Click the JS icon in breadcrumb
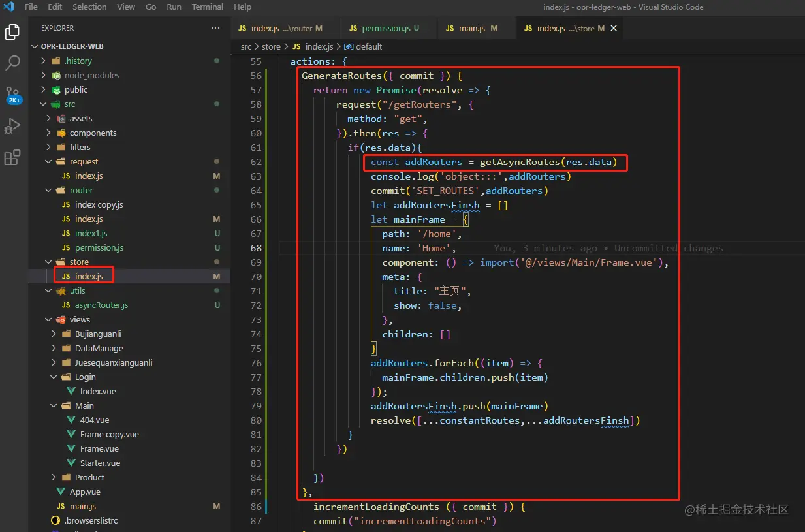 (296, 46)
